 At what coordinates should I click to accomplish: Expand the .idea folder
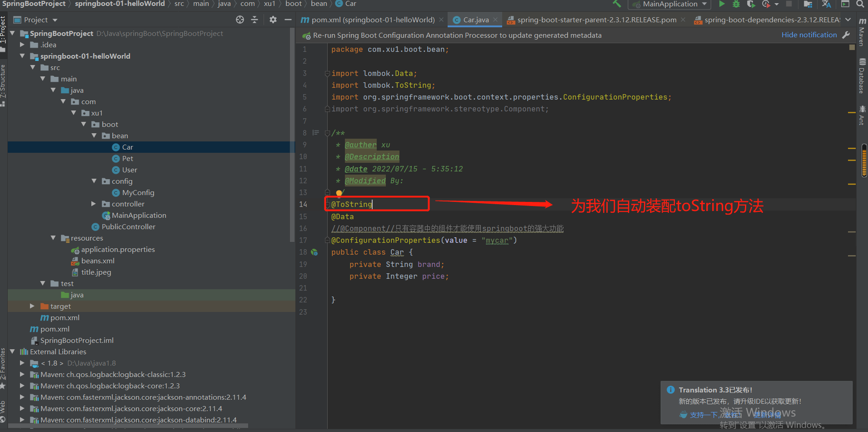pos(22,45)
